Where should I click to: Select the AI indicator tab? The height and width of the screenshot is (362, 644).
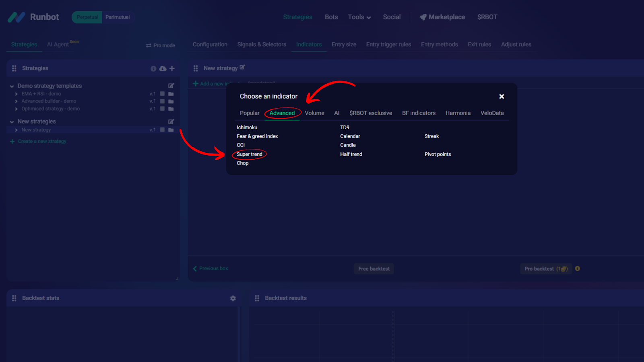click(x=337, y=113)
